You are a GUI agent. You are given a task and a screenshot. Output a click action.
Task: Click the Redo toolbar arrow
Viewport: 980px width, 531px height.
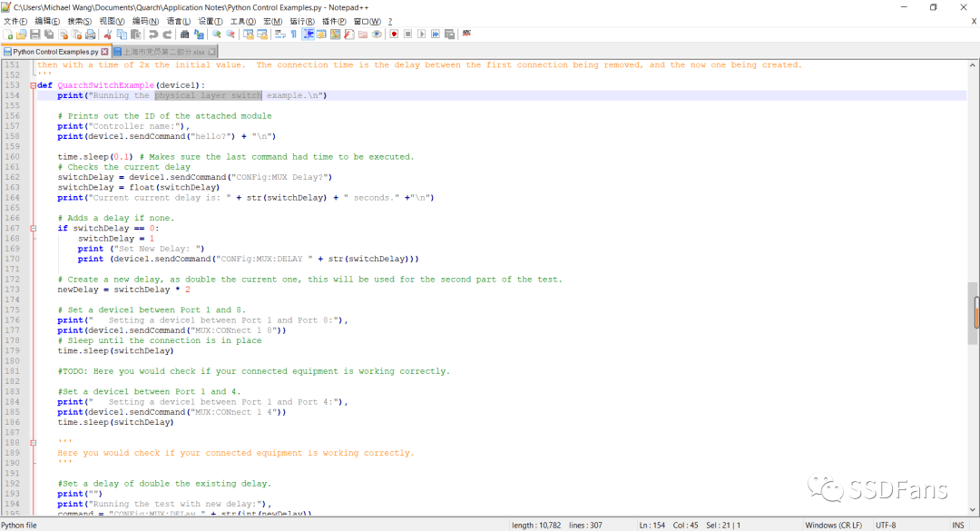167,34
